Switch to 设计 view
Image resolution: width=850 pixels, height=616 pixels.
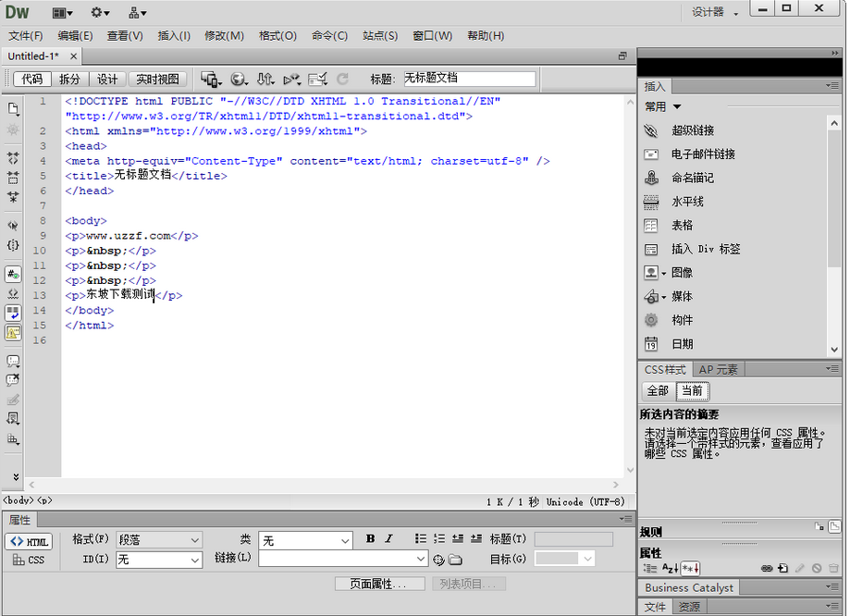pos(107,80)
